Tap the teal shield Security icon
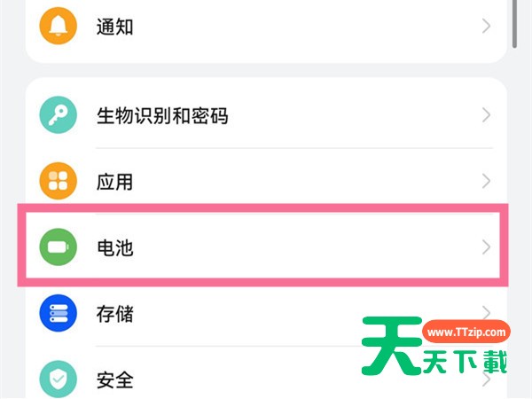This screenshot has width=532, height=399. [x=59, y=379]
